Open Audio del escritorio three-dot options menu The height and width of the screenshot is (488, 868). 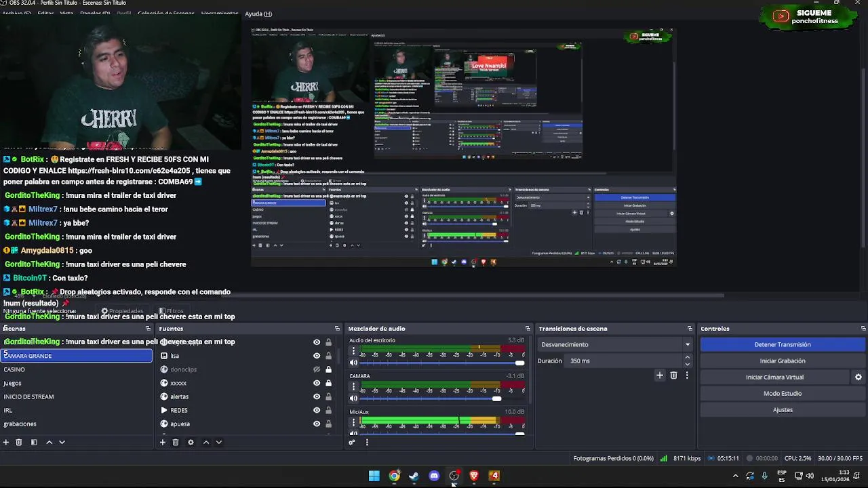353,351
